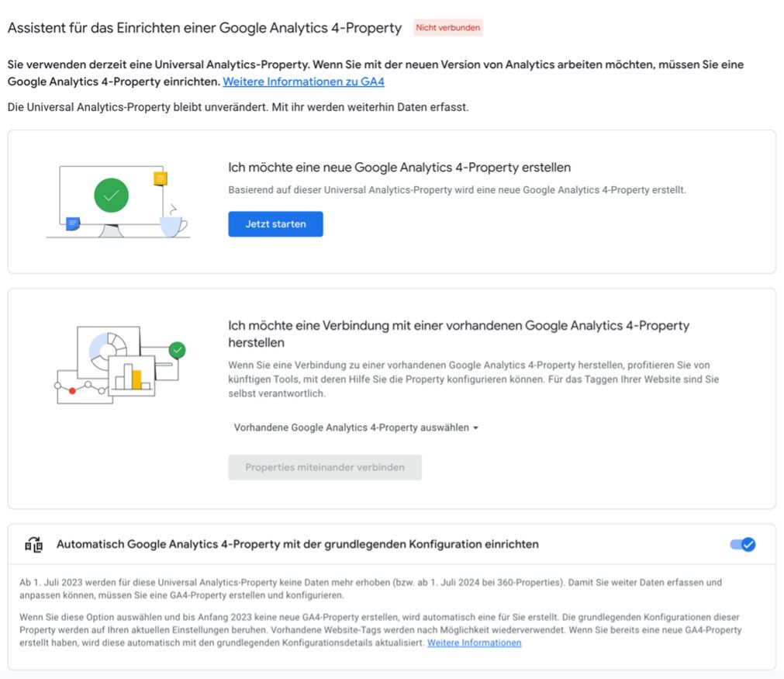Expand Vorhandene Google Analytics 4-Property auswählen dropdown
The width and height of the screenshot is (784, 679).
pyautogui.click(x=355, y=428)
